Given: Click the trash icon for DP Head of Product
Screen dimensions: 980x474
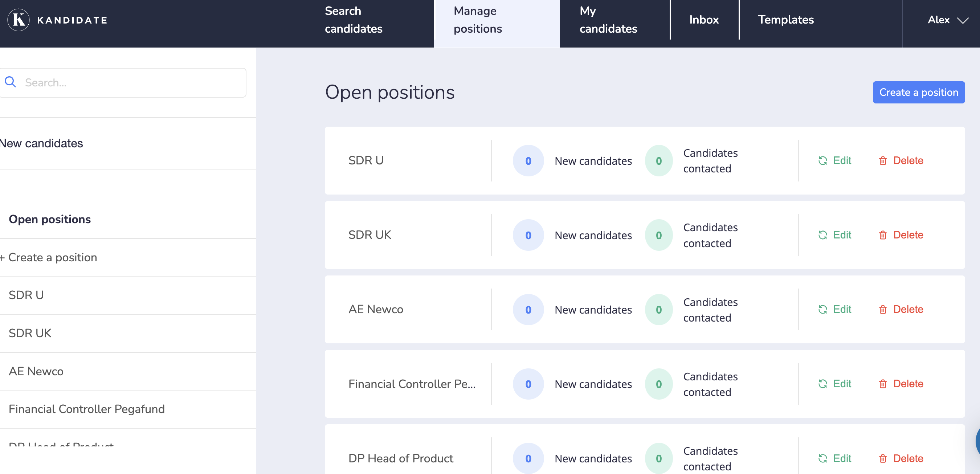Looking at the screenshot, I should tap(883, 458).
